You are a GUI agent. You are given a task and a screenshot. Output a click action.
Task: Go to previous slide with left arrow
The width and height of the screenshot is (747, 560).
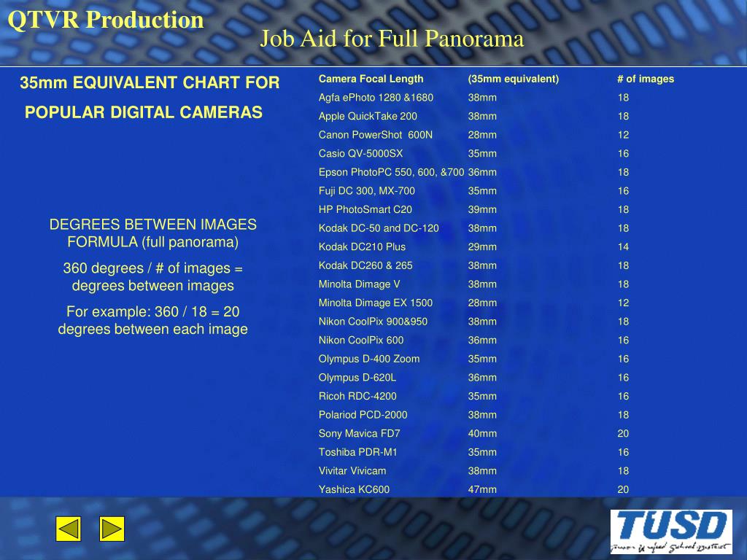[68, 529]
